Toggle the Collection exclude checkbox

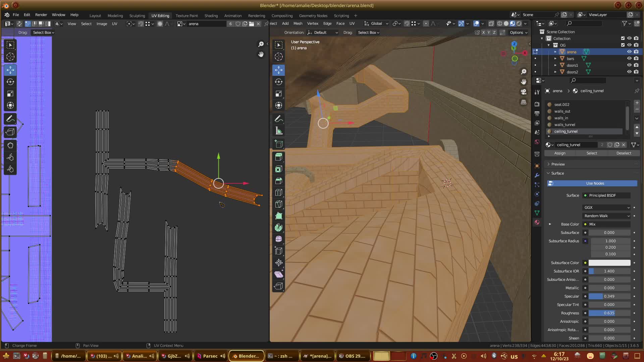click(x=623, y=38)
